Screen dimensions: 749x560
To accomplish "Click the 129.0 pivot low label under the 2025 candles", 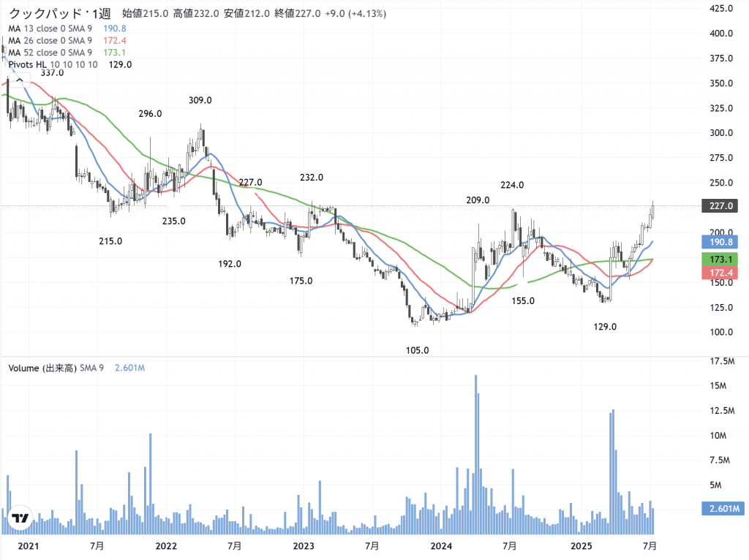I will [605, 327].
